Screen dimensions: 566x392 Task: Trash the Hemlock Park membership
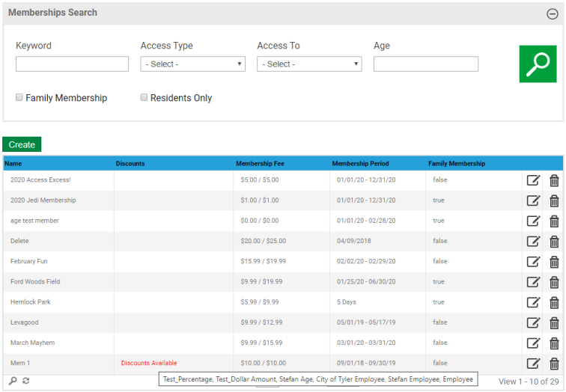tap(554, 302)
